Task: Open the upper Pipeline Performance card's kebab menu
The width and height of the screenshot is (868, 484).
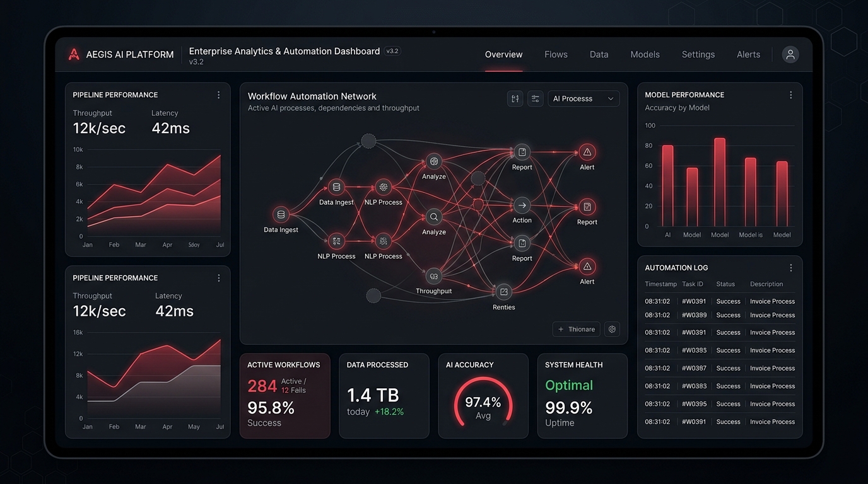Action: pyautogui.click(x=219, y=95)
